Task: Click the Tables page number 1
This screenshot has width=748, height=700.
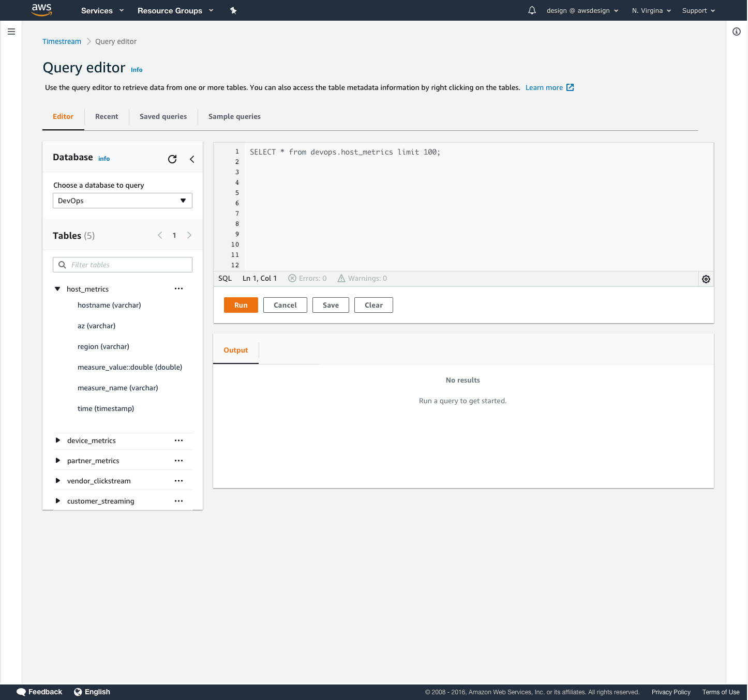Action: click(x=174, y=235)
